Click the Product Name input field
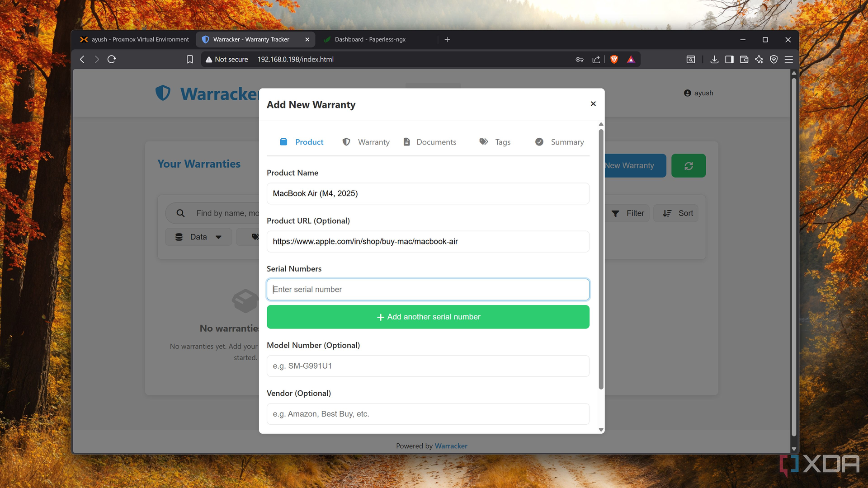 (428, 193)
